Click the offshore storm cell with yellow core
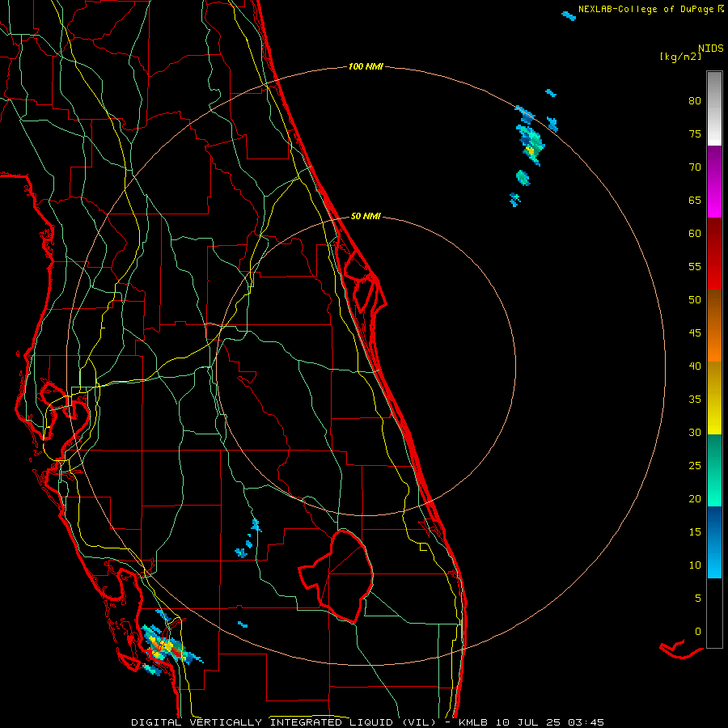728x728 pixels. click(530, 145)
